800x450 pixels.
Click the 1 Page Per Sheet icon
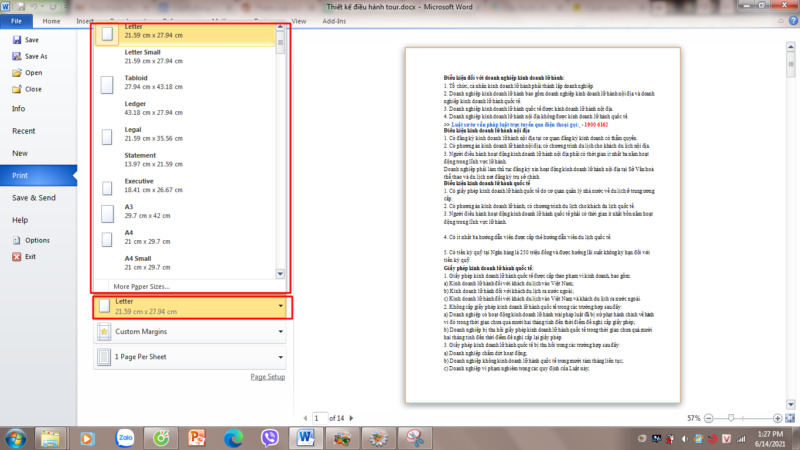pyautogui.click(x=104, y=357)
